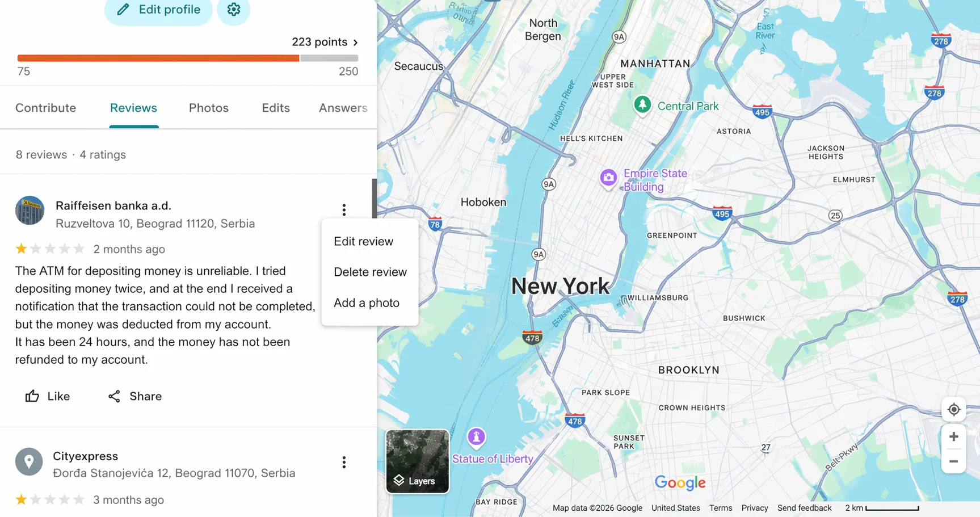Click the Send feedback link
980x517 pixels.
click(804, 508)
